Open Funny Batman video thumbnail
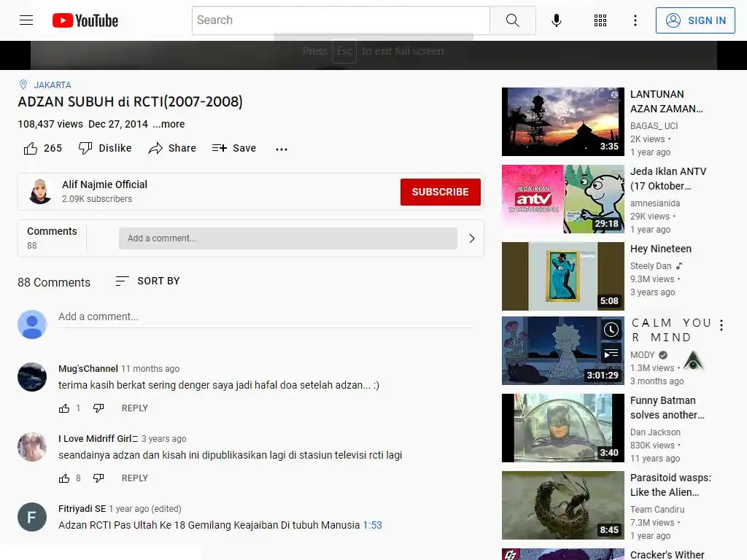 pyautogui.click(x=562, y=427)
